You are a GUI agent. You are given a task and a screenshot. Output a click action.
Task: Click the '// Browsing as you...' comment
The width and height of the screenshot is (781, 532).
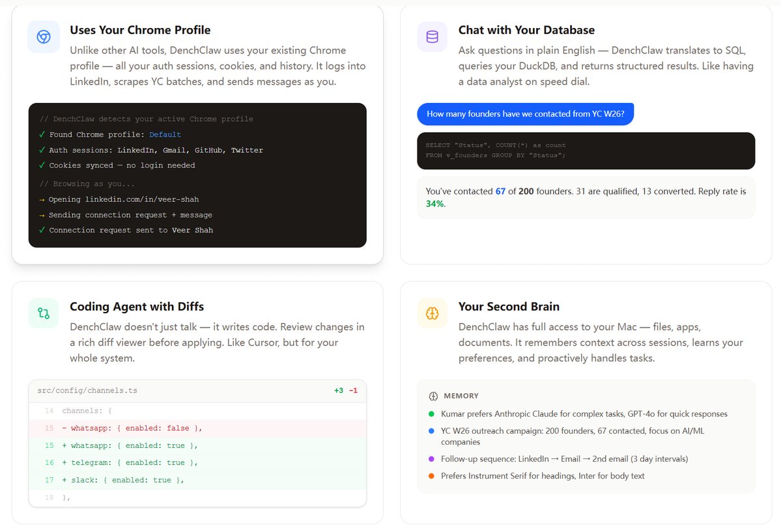pyautogui.click(x=87, y=184)
